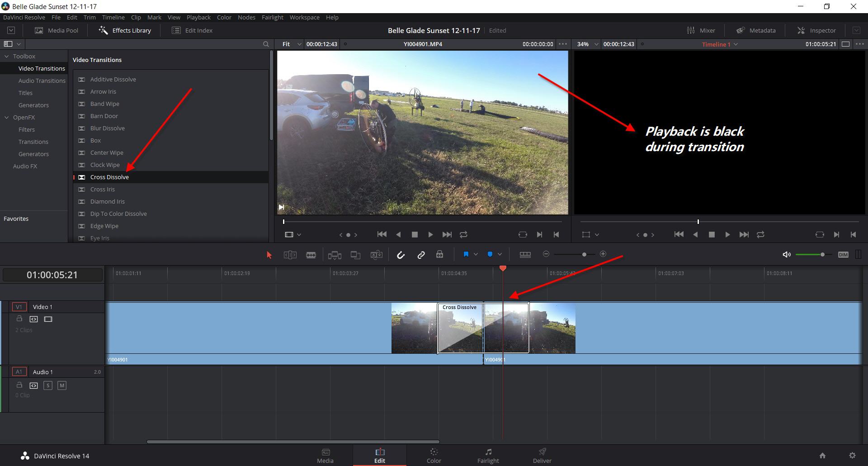This screenshot has width=868, height=466.
Task: Adjust the monitor volume slider
Action: coord(822,254)
